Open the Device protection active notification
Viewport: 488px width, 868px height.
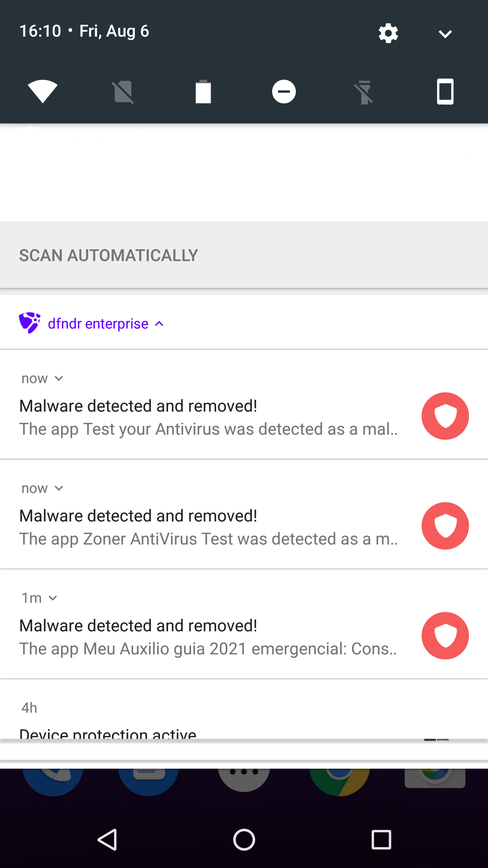point(108,732)
